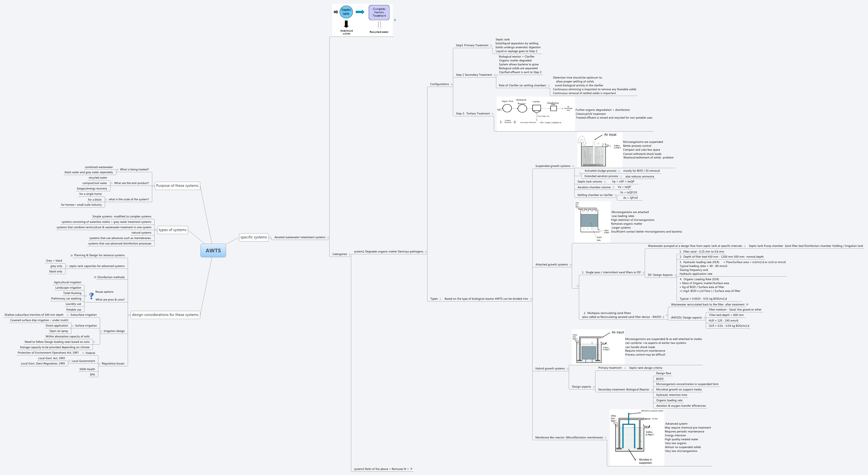Select the specific systems topic
Image resolution: width=868 pixels, height=475 pixels.
(253, 237)
